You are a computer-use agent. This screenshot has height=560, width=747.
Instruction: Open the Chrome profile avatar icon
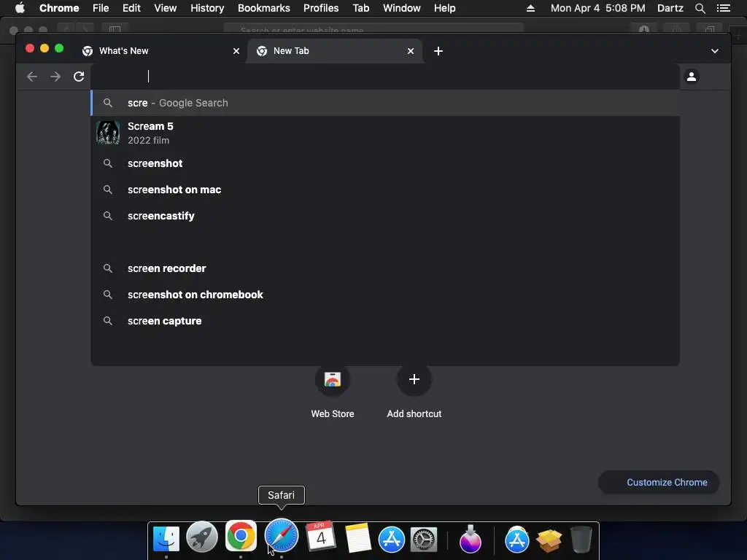click(692, 76)
